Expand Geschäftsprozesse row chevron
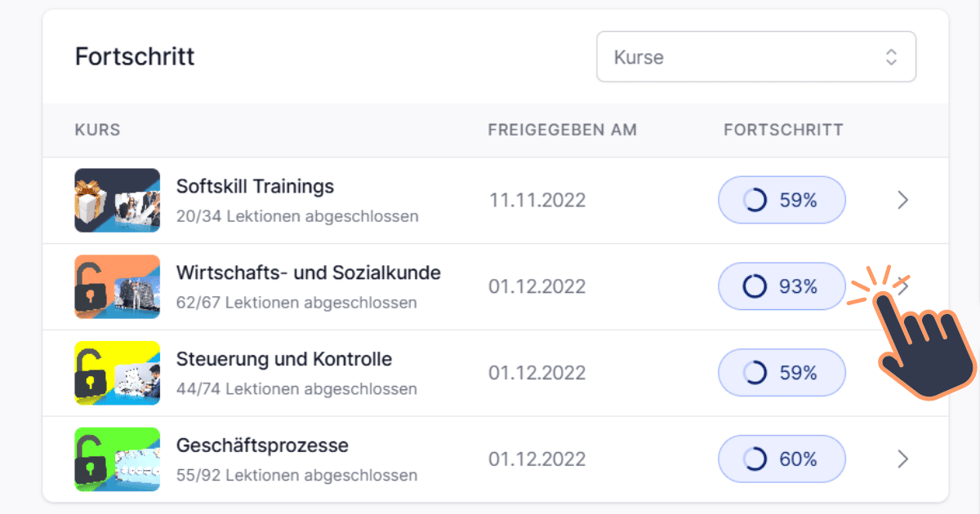The width and height of the screenshot is (980, 514). coord(902,459)
